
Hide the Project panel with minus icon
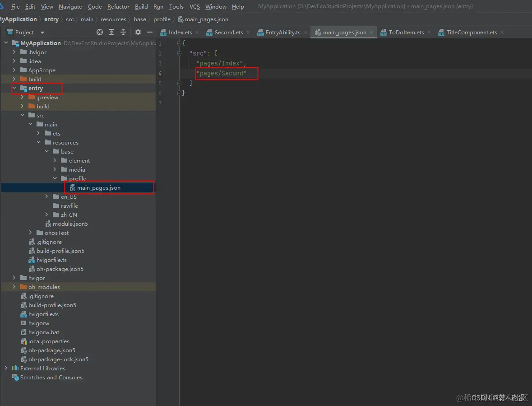click(150, 32)
